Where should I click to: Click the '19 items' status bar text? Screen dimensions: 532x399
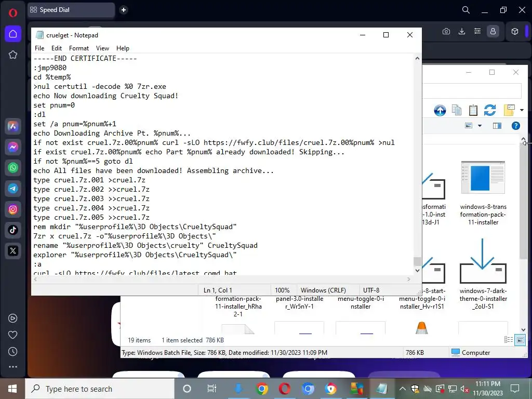click(x=139, y=340)
